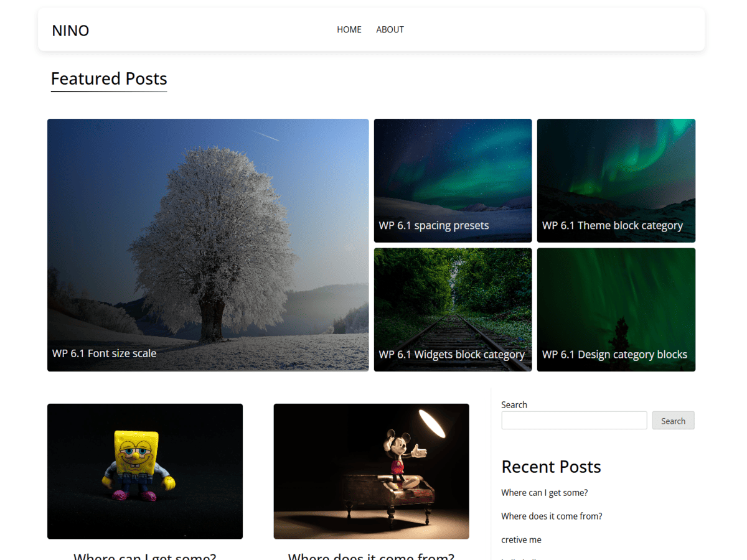Click the 'Featured Posts' heading
747x560 pixels.
109,78
